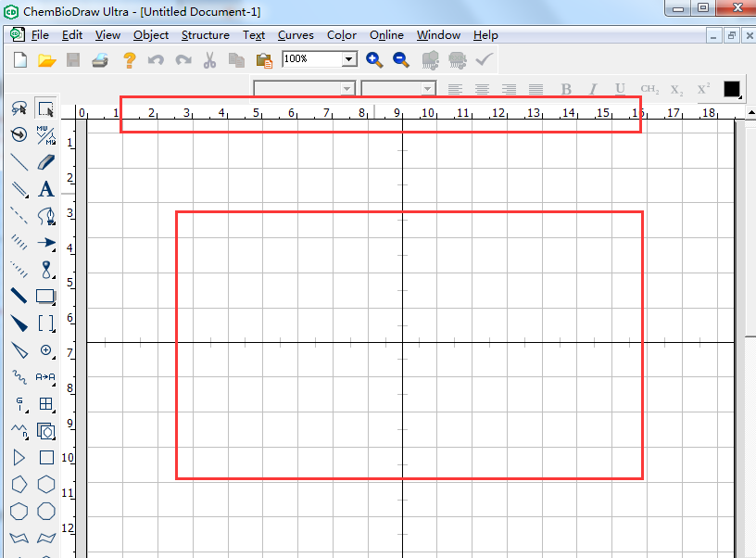
Task: Zoom in with magnifier plus
Action: pos(374,60)
